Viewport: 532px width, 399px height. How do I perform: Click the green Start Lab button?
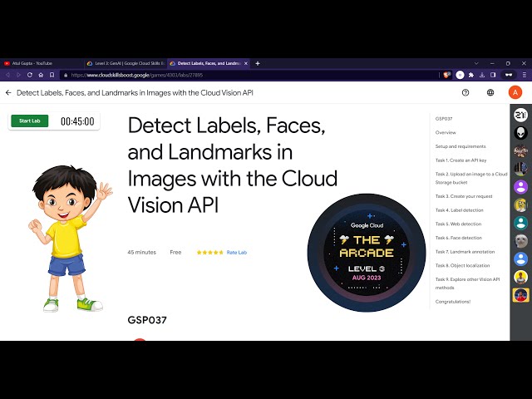(x=30, y=121)
